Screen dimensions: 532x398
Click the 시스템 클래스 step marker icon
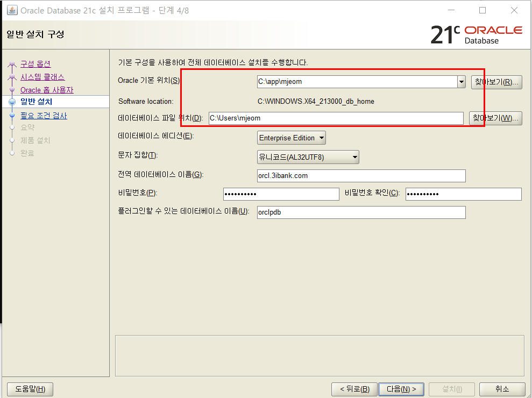click(12, 77)
